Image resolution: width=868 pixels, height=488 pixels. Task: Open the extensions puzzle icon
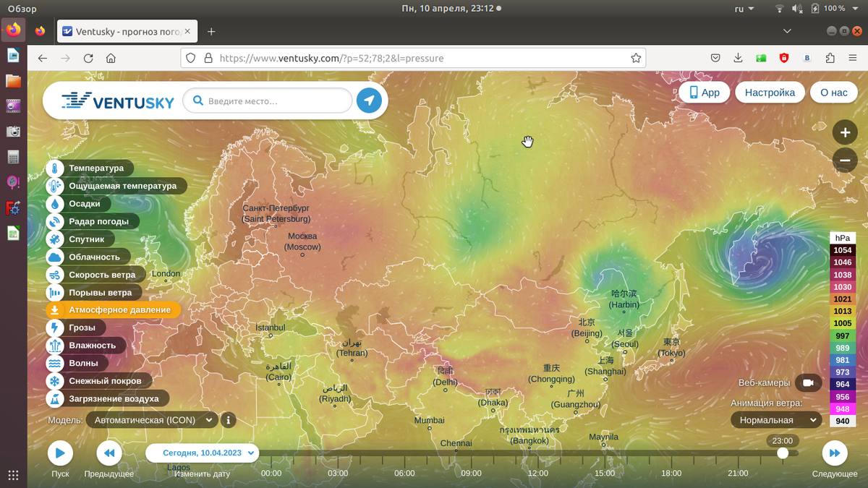click(x=830, y=58)
